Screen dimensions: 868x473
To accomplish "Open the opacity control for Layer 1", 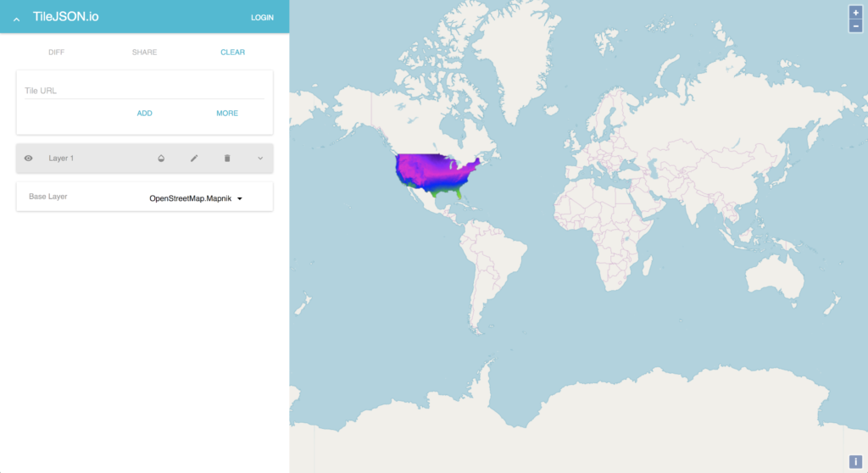I will 161,159.
